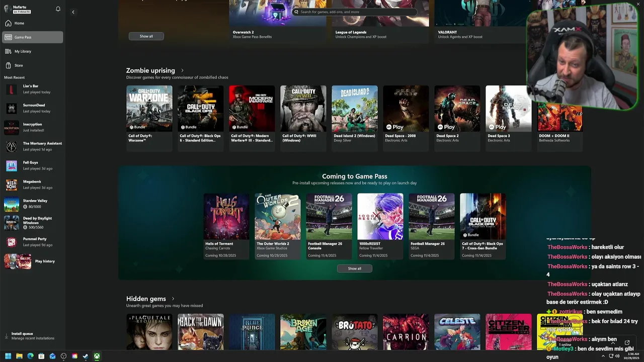Open Broken Age thumbnail
The image size is (644, 362).
303,332
